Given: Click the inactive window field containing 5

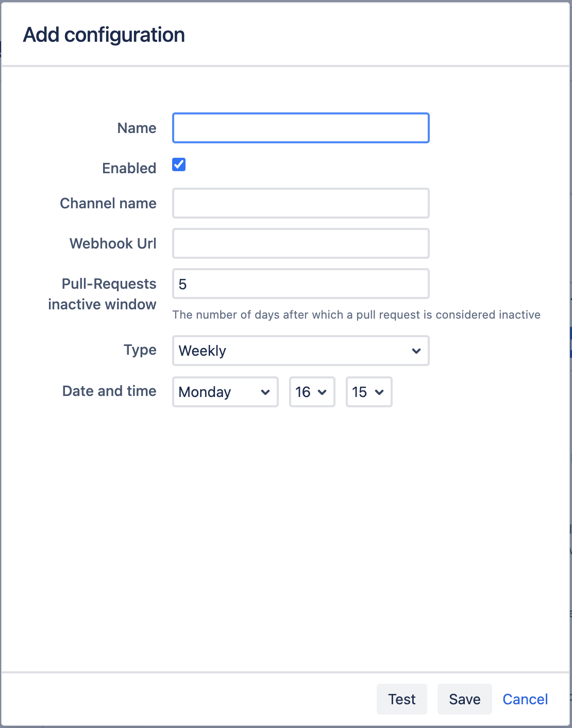Looking at the screenshot, I should click(300, 284).
